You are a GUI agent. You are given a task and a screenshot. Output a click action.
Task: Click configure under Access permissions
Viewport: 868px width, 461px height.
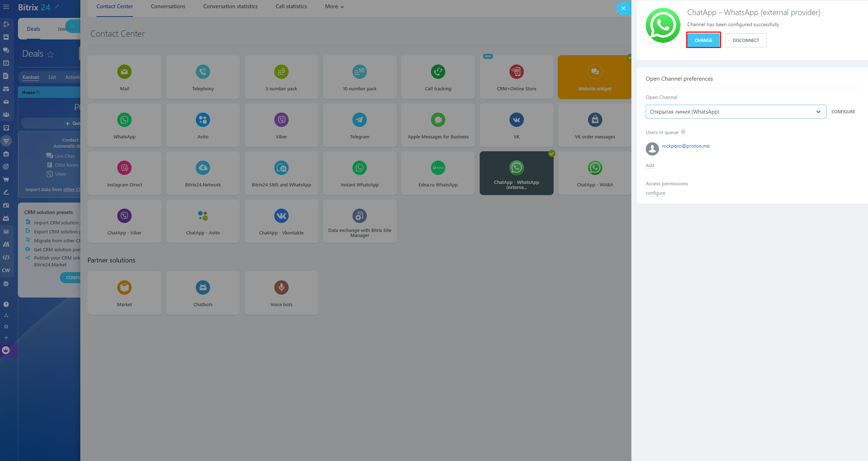click(655, 193)
